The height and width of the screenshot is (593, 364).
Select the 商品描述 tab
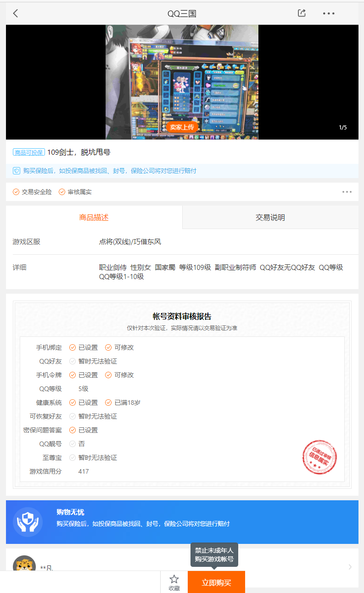pos(94,218)
